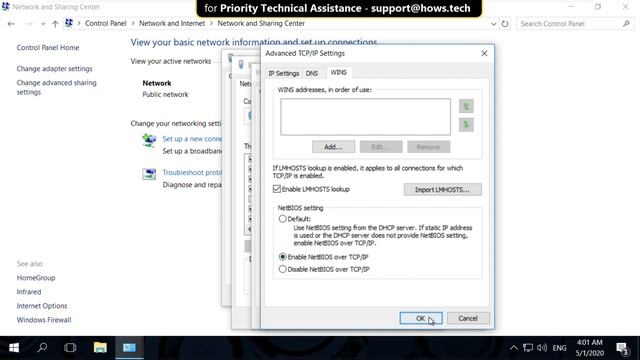Open File Explorer from the taskbar
This screenshot has width=640, height=360.
[100, 347]
